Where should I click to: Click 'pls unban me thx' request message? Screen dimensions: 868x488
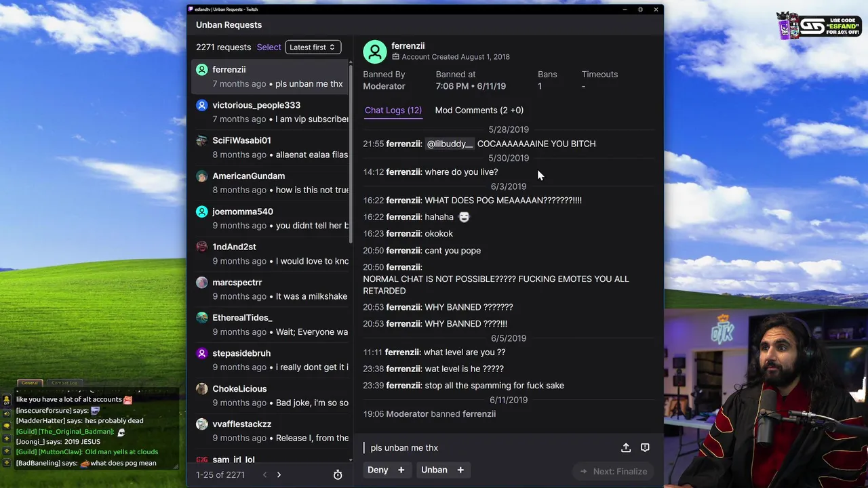click(x=404, y=448)
